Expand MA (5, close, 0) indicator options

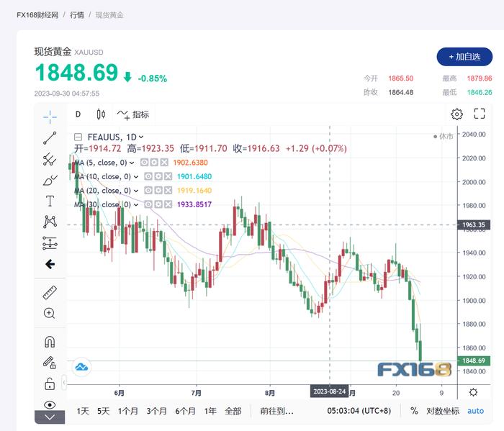point(132,163)
